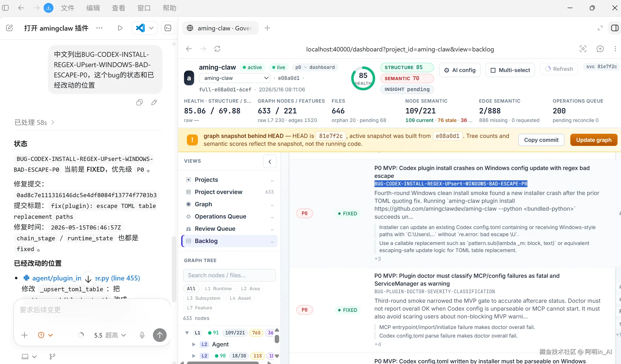Expand the browser panel to fullscreen

(x=600, y=28)
